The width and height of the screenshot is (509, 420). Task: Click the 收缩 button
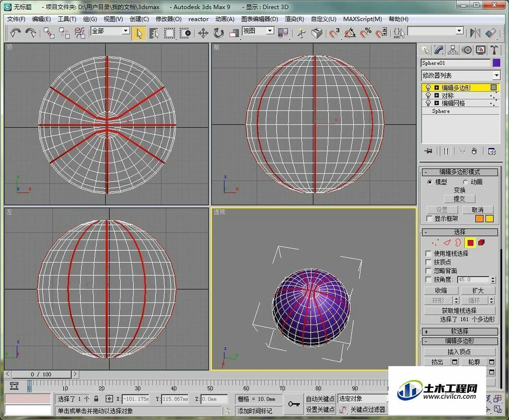coord(441,290)
